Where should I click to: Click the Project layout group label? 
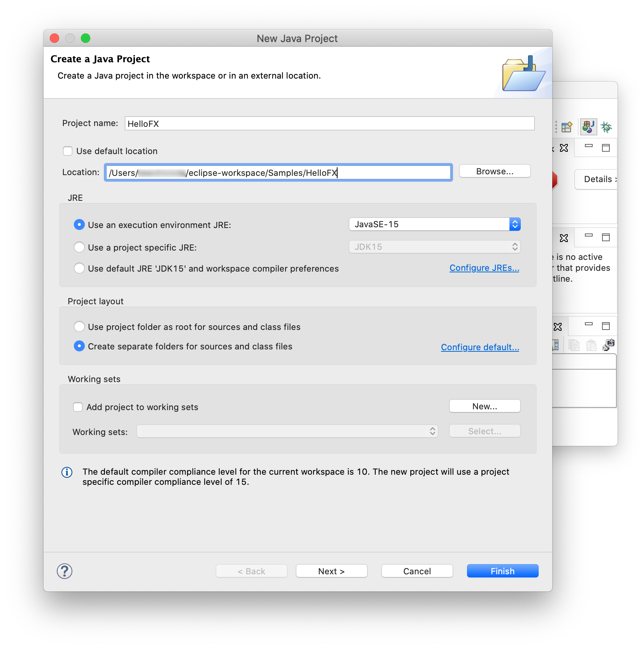[x=96, y=301]
